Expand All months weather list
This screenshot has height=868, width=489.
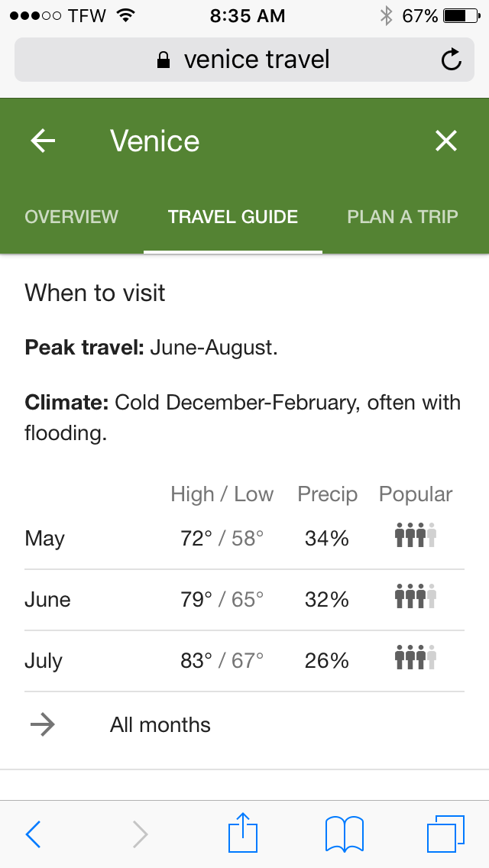160,724
